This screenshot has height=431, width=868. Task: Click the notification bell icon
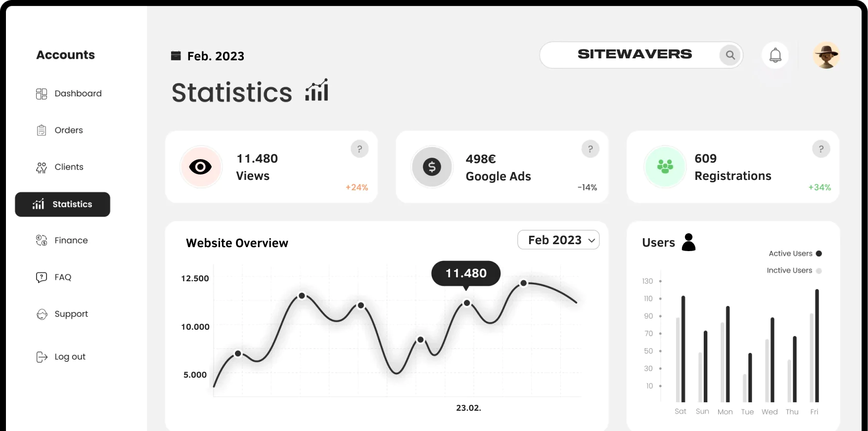[775, 55]
